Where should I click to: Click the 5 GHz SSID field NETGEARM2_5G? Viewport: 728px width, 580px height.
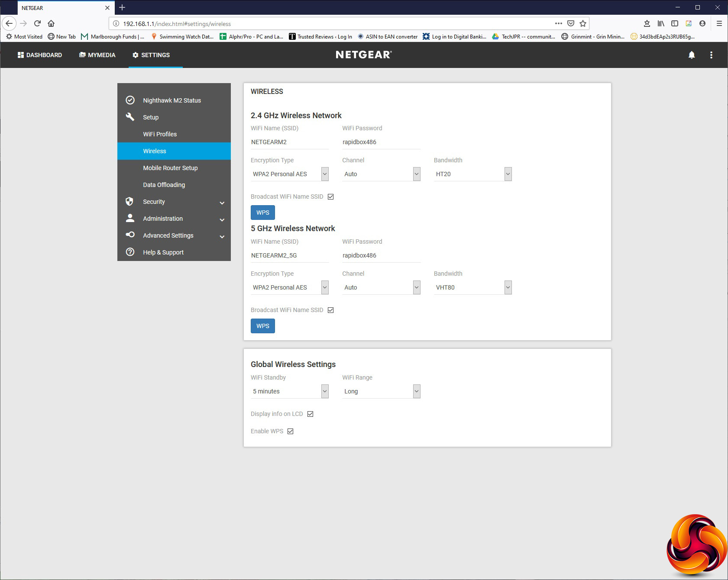pyautogui.click(x=290, y=255)
